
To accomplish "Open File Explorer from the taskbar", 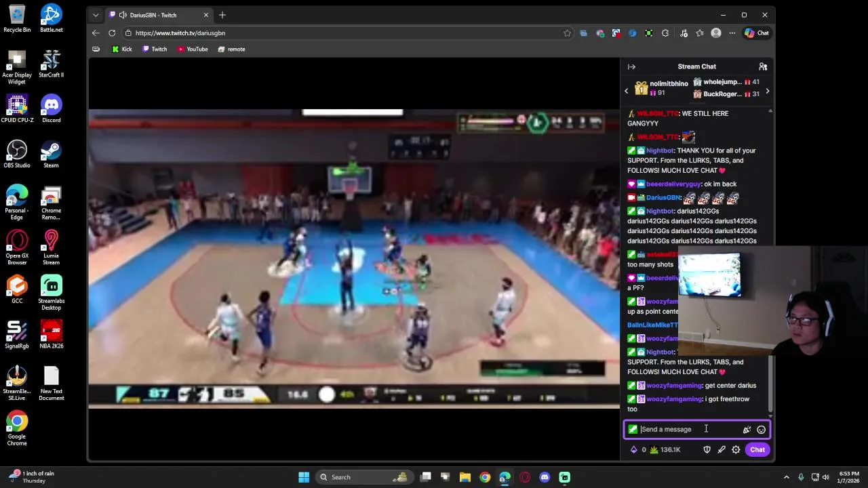I will (465, 477).
